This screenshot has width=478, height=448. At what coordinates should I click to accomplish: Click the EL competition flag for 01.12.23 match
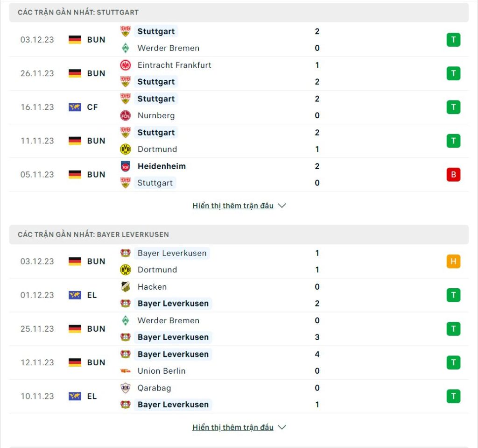pos(75,295)
